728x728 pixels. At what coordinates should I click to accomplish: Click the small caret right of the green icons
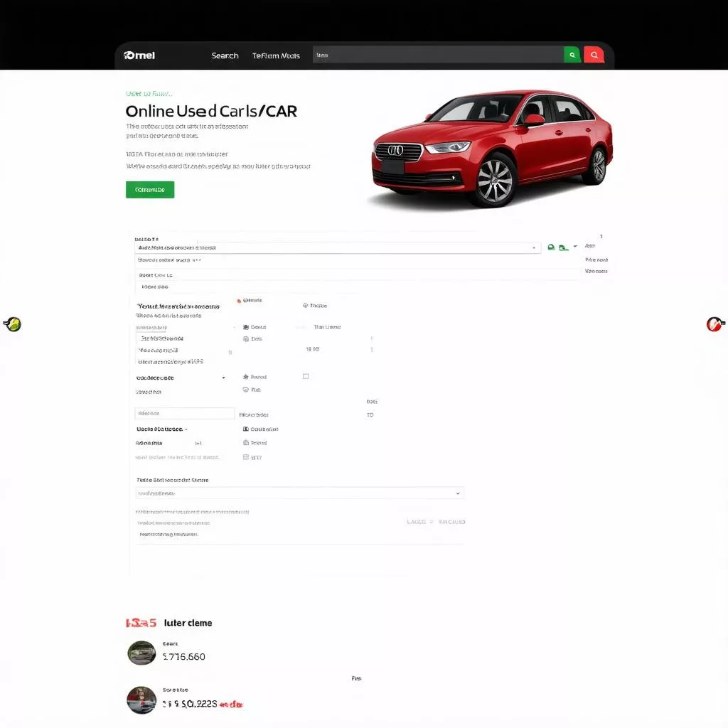pyautogui.click(x=575, y=248)
